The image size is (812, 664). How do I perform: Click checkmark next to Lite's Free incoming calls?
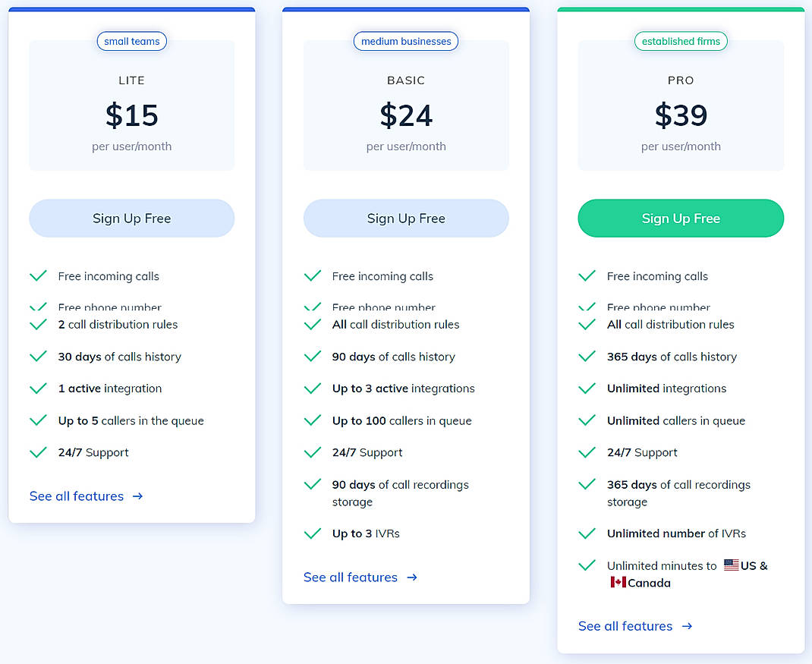tap(38, 276)
